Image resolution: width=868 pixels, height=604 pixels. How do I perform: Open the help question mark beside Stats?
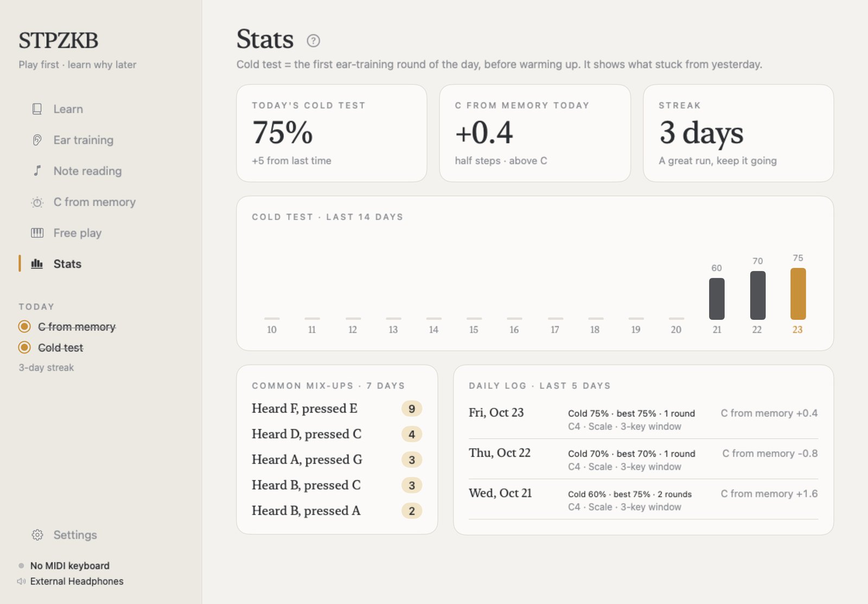(x=313, y=41)
